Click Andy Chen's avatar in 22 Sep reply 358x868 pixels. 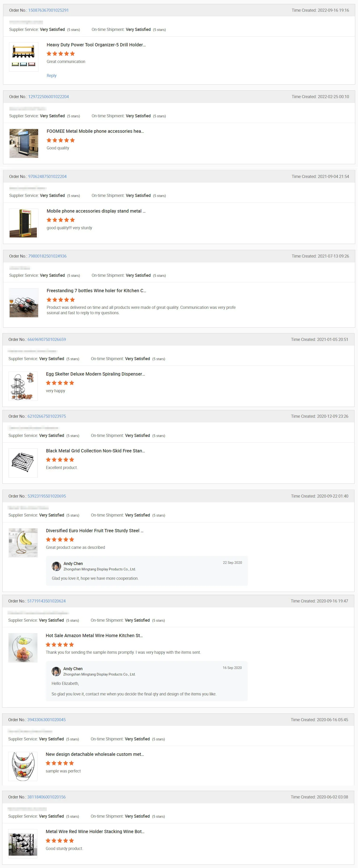(x=56, y=566)
